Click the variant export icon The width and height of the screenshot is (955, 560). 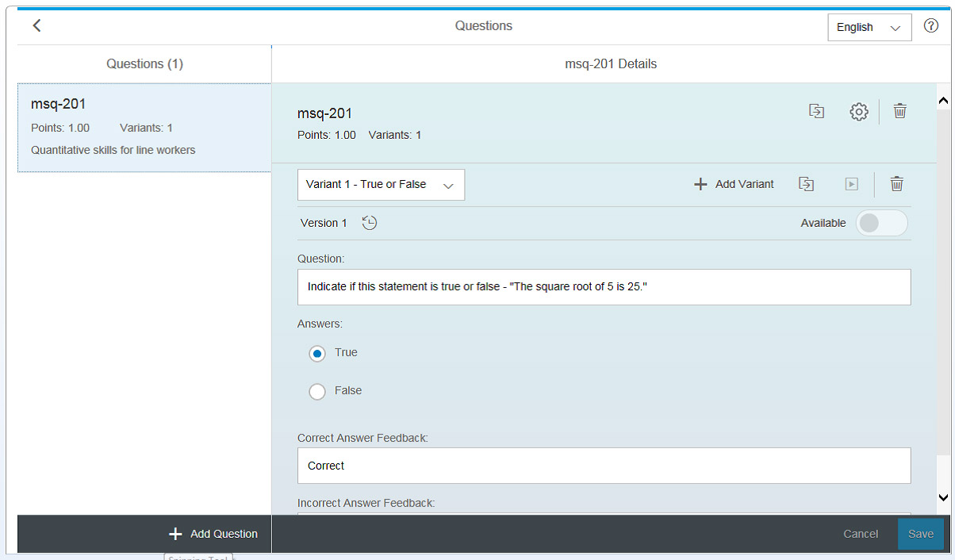coord(806,184)
